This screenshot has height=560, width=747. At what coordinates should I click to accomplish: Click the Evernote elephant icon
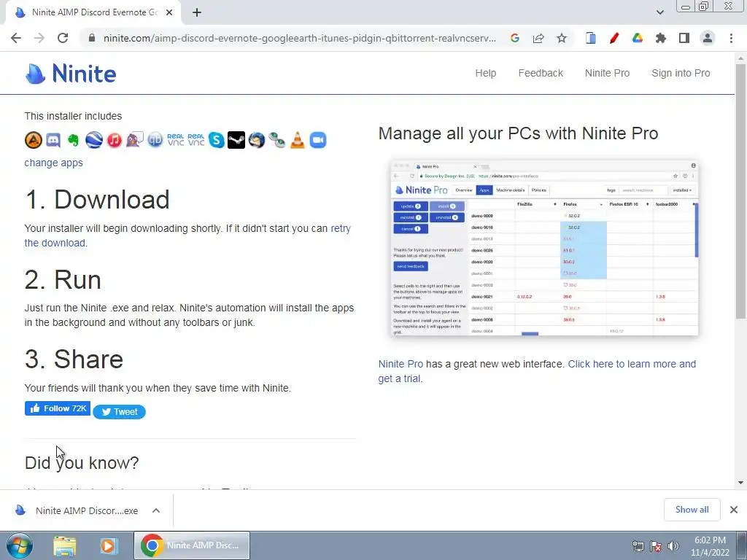click(74, 140)
